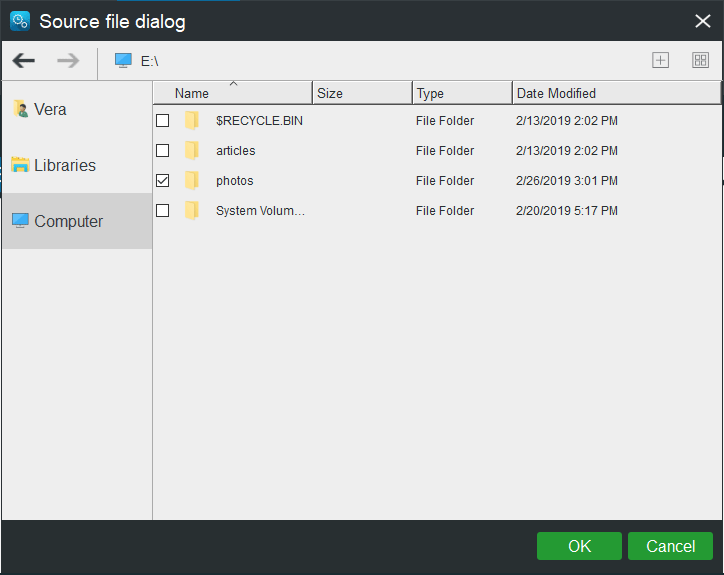Toggle sort direction arrow above Name

[x=234, y=84]
